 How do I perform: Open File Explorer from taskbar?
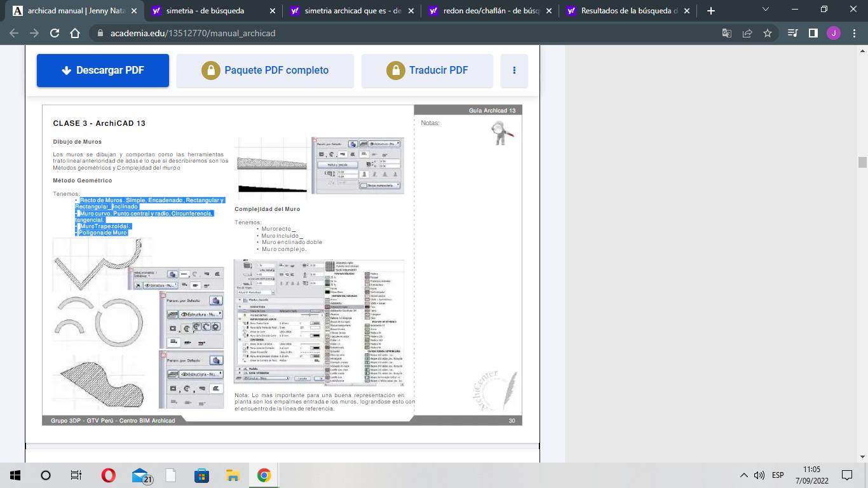[233, 475]
